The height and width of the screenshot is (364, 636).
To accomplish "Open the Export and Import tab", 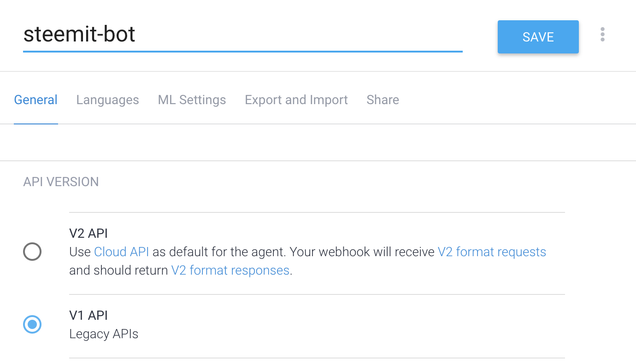I will [296, 100].
